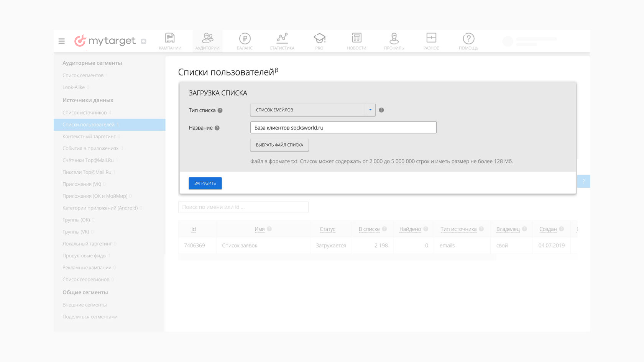Open Приложения (VK) in sidebar
Image resolution: width=644 pixels, height=362 pixels.
click(x=82, y=184)
